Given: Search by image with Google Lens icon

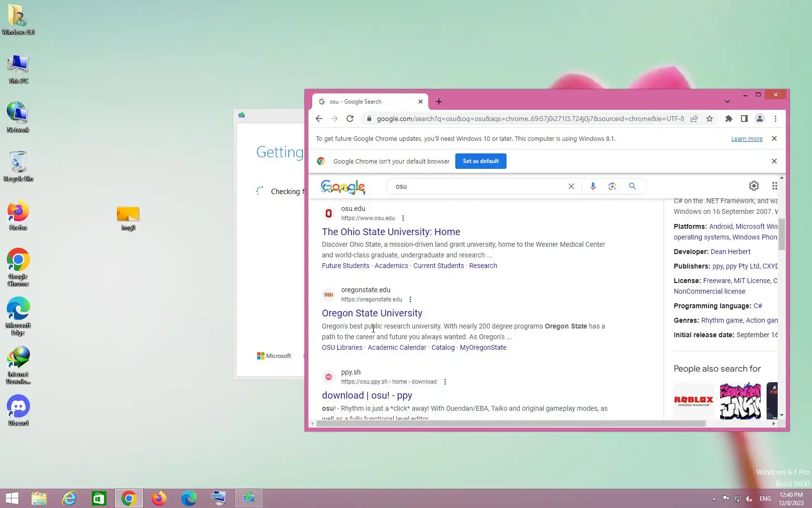Looking at the screenshot, I should [x=612, y=186].
